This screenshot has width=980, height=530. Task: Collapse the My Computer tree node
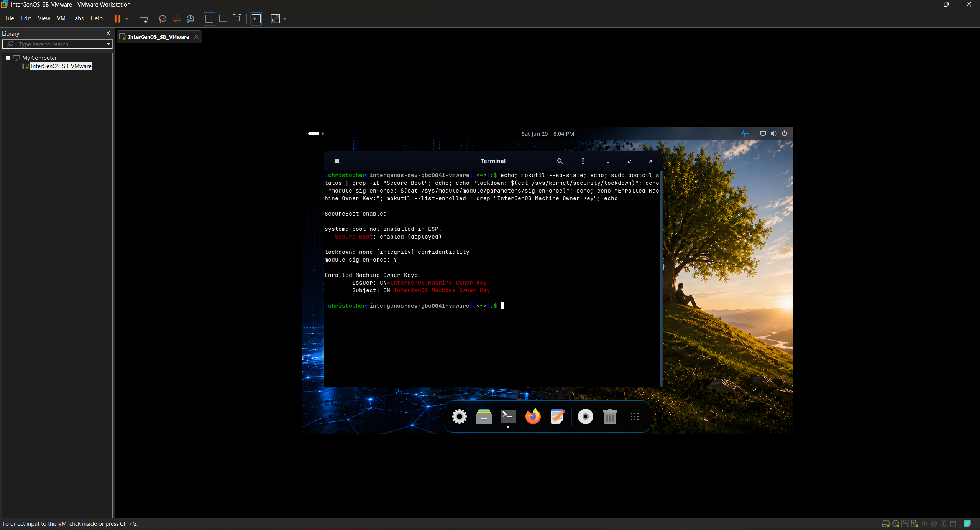(8, 58)
